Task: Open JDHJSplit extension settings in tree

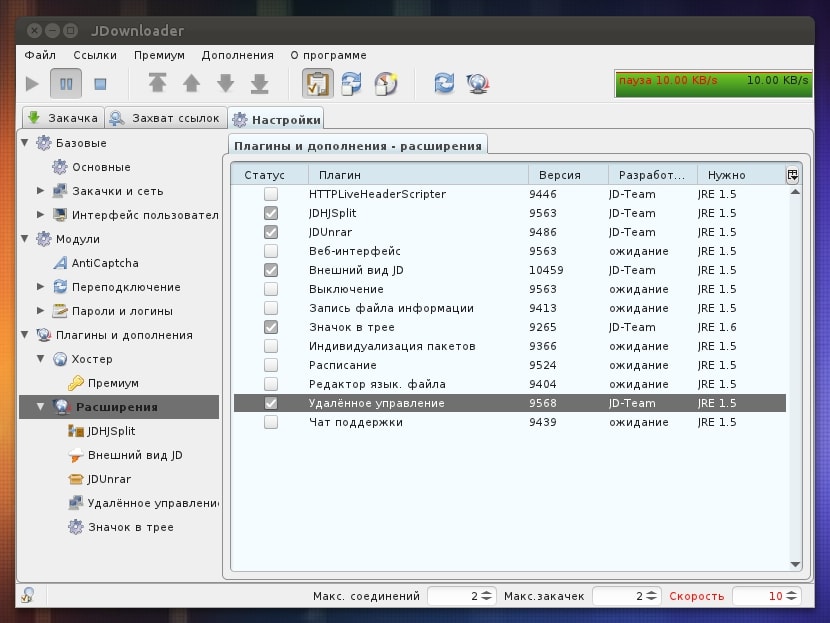Action: click(102, 431)
